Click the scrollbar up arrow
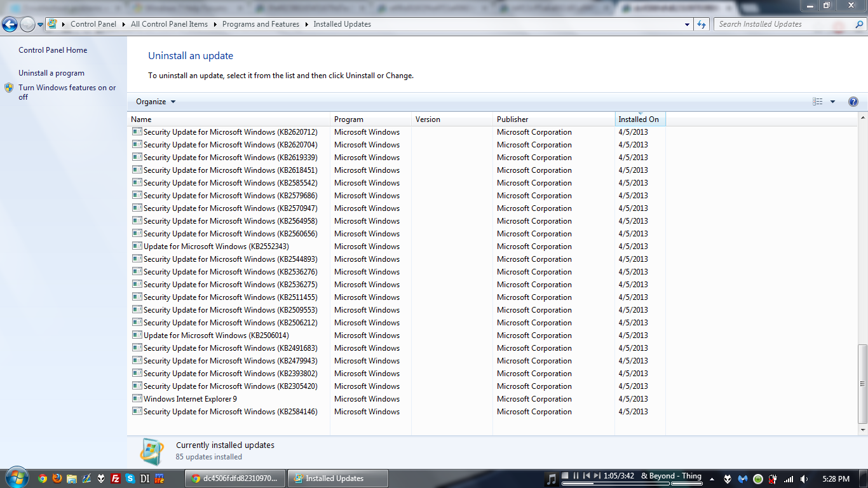The image size is (868, 488). click(862, 118)
